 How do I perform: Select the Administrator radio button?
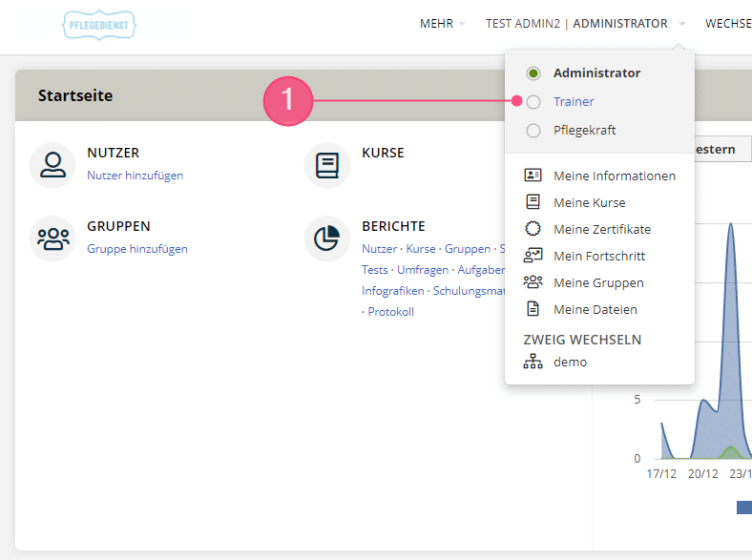[x=533, y=73]
